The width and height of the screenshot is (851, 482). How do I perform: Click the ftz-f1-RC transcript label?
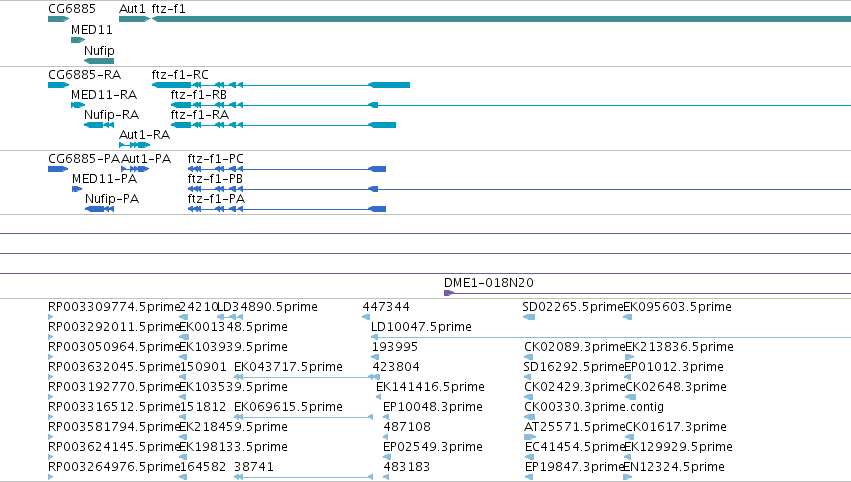click(x=180, y=75)
